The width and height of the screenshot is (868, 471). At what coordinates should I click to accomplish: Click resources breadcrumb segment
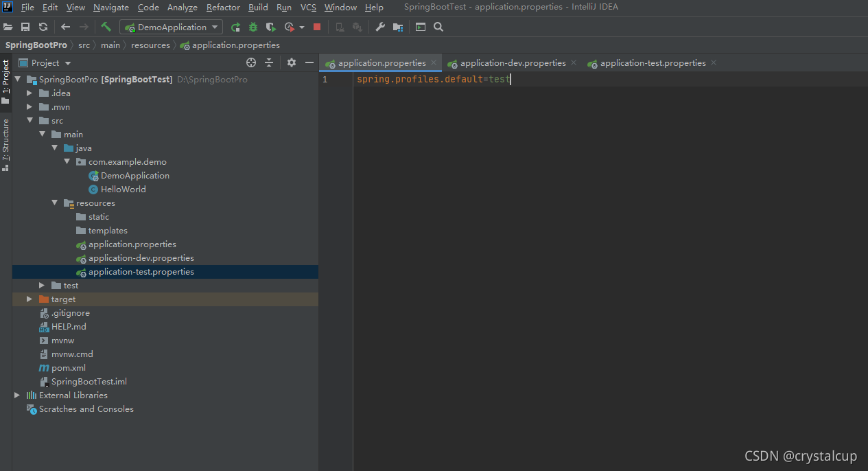point(150,45)
